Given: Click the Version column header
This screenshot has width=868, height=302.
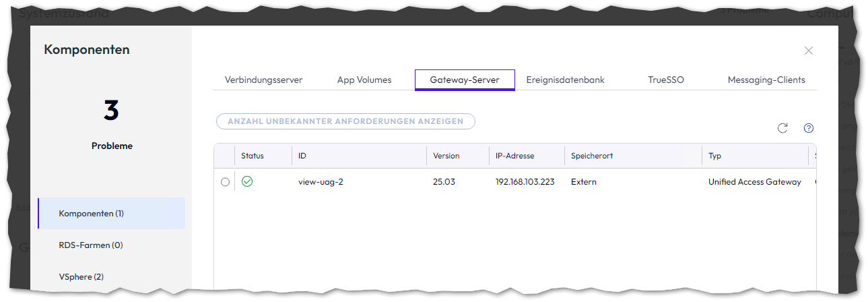Looking at the screenshot, I should (446, 156).
